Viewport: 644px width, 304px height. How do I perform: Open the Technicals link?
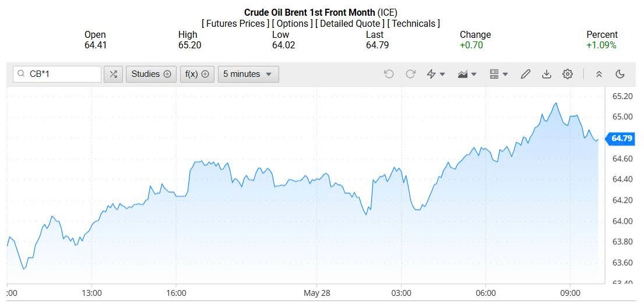coord(413,23)
